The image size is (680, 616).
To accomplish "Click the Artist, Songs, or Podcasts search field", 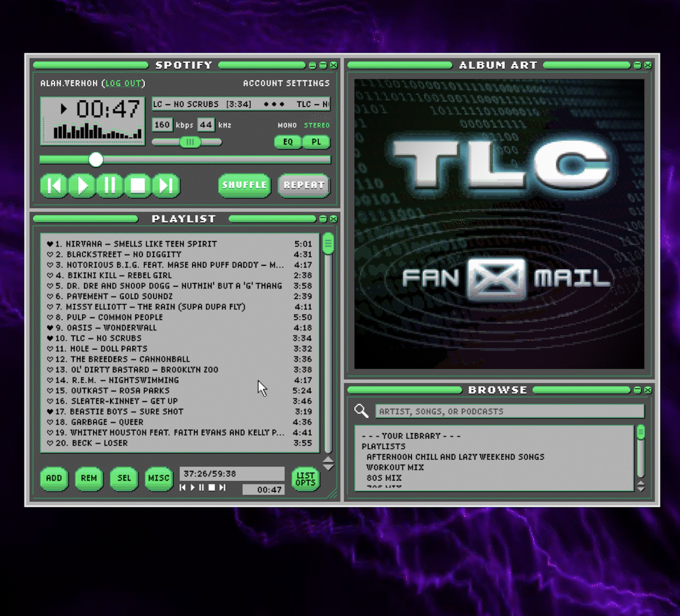I will (x=509, y=411).
